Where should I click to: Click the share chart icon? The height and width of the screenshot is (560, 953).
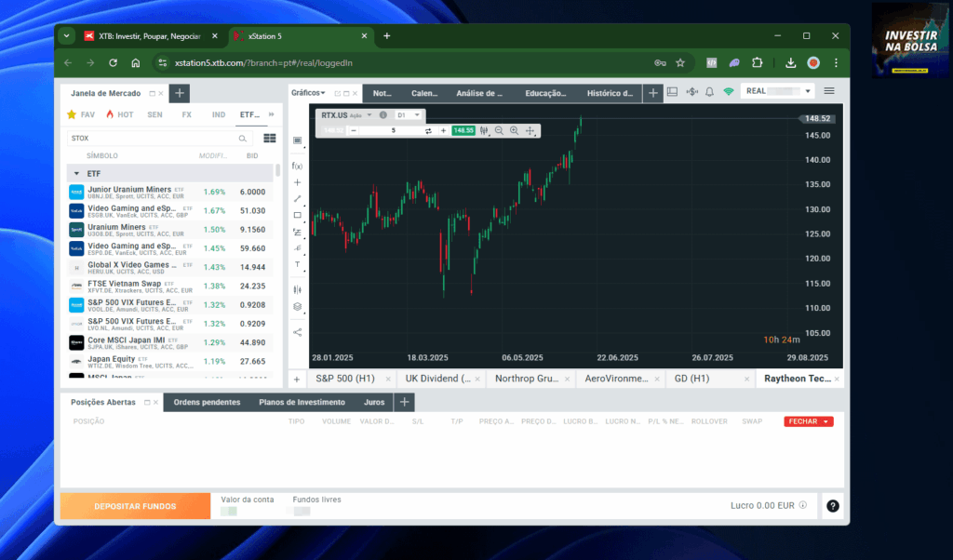coord(297,332)
